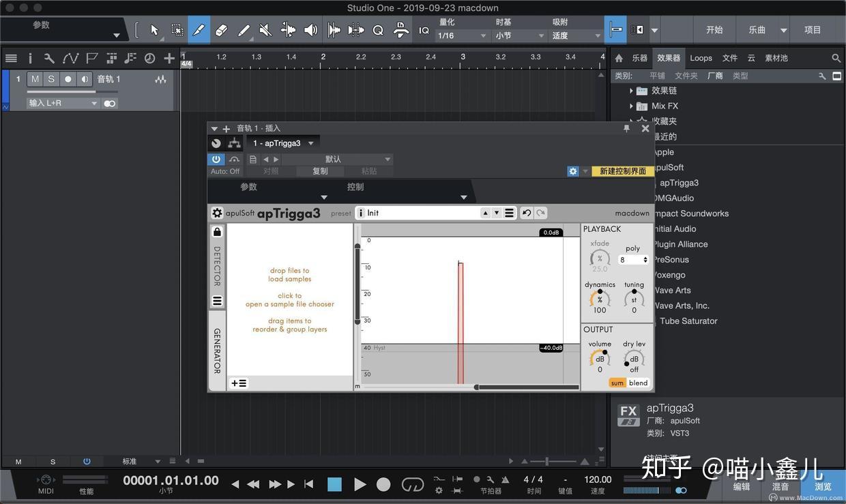846x504 pixels.
Task: Switch to the Loops tab
Action: coord(701,58)
